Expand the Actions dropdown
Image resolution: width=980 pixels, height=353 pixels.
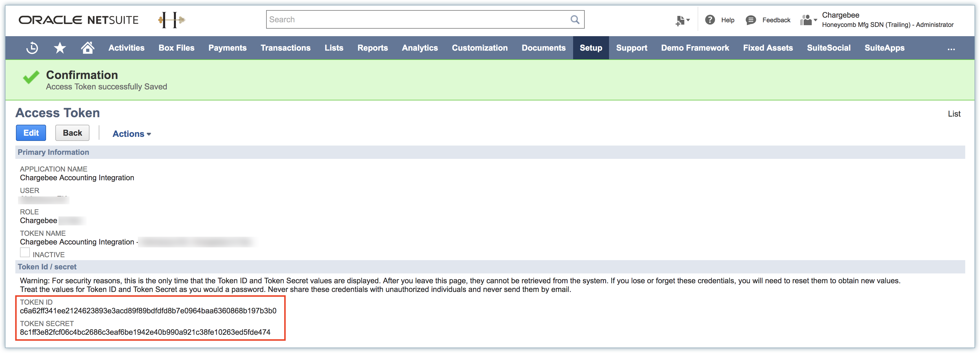coord(132,134)
